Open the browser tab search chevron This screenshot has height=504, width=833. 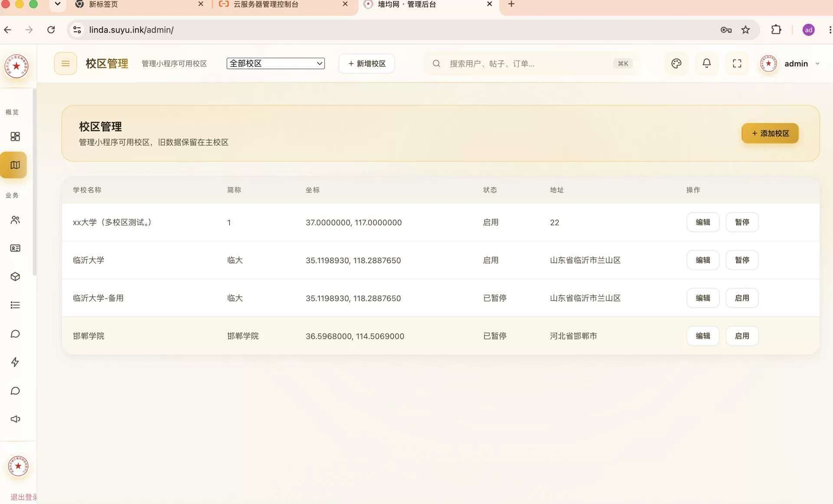(x=57, y=4)
